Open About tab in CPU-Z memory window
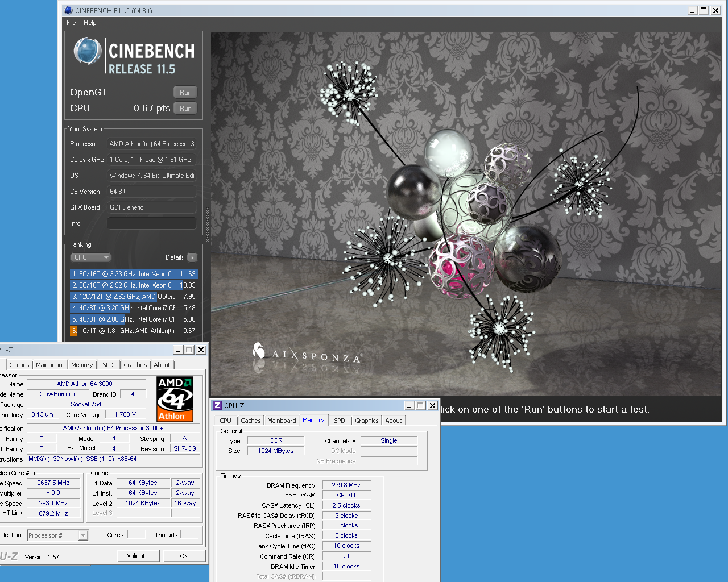 point(394,421)
